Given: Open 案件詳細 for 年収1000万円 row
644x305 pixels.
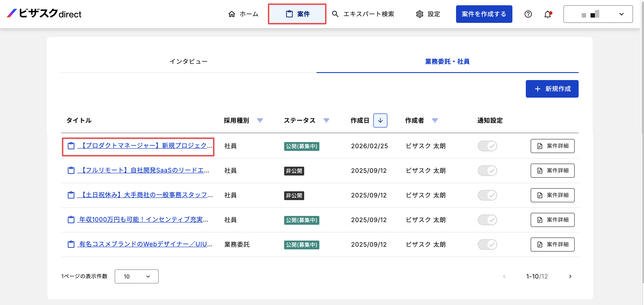Looking at the screenshot, I should (x=552, y=220).
